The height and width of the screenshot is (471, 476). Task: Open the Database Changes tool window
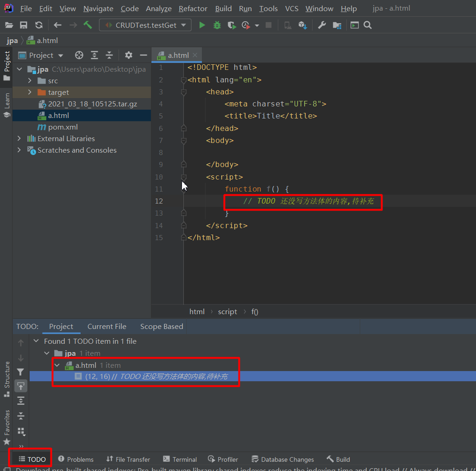click(x=282, y=459)
